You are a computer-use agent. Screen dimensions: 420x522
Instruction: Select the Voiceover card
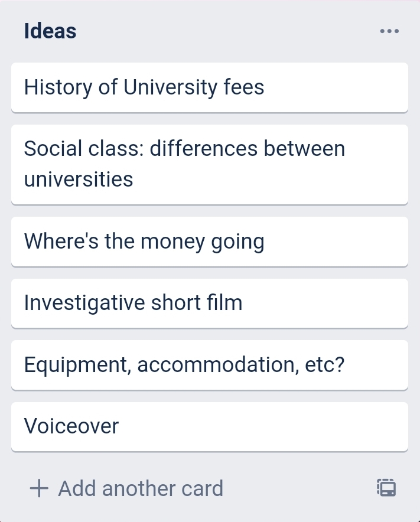(209, 426)
